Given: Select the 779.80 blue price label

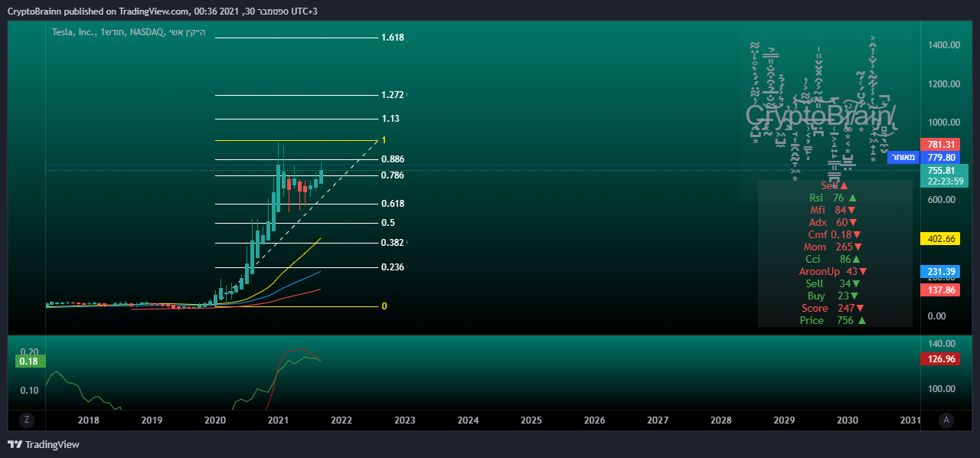Looking at the screenshot, I should coord(939,157).
